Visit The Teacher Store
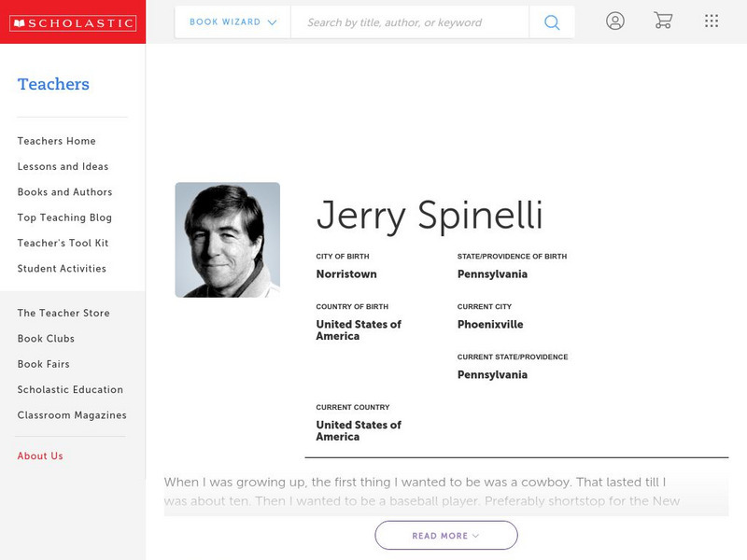747x560 pixels. [x=63, y=314]
